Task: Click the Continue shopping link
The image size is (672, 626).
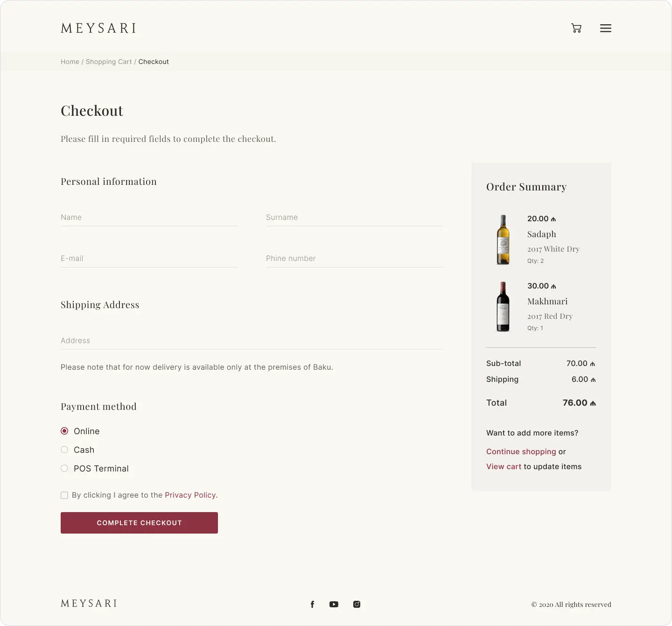Action: (x=521, y=451)
